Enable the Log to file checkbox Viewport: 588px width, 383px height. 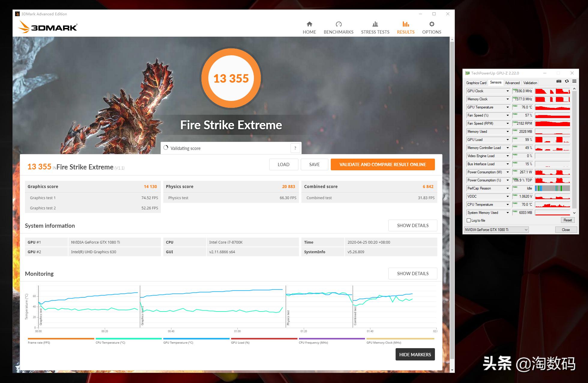tap(469, 220)
